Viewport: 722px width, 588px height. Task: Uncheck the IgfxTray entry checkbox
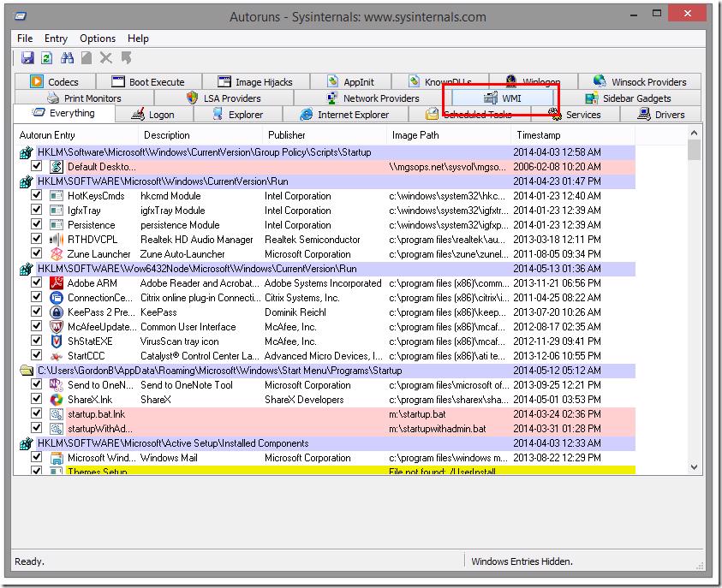tap(36, 210)
